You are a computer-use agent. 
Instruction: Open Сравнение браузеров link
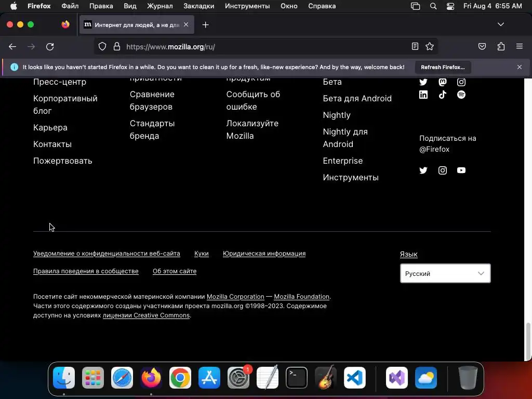pos(152,100)
